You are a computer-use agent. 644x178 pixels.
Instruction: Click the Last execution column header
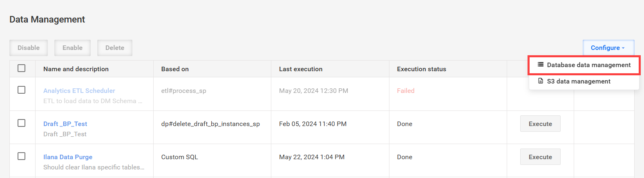pos(301,69)
